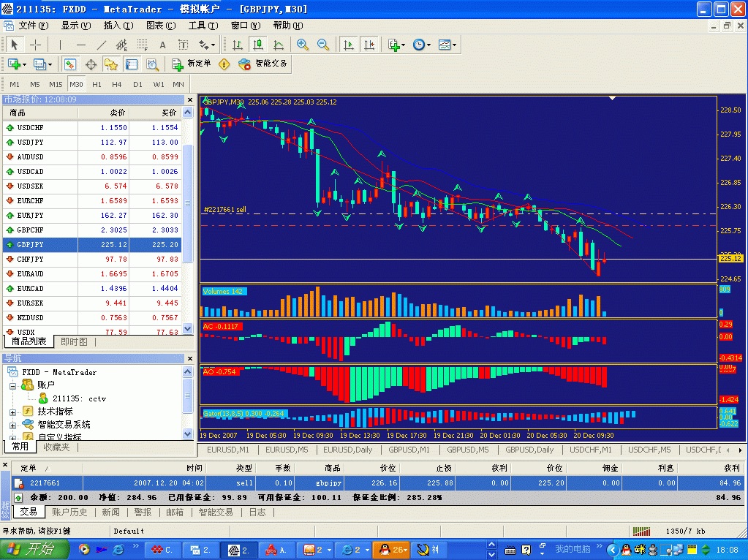Select the trendline drawing tool
This screenshot has height=560, width=748.
(101, 45)
